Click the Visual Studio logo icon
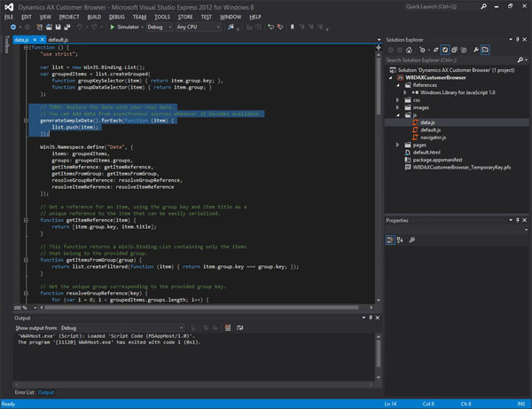Image resolution: width=532 pixels, height=409 pixels. pyautogui.click(x=9, y=7)
